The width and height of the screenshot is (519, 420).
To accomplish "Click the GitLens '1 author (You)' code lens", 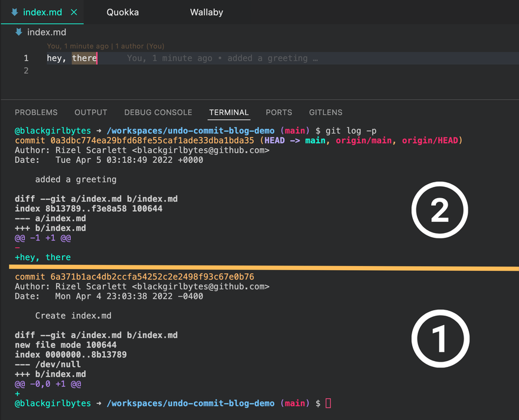I will [x=140, y=46].
